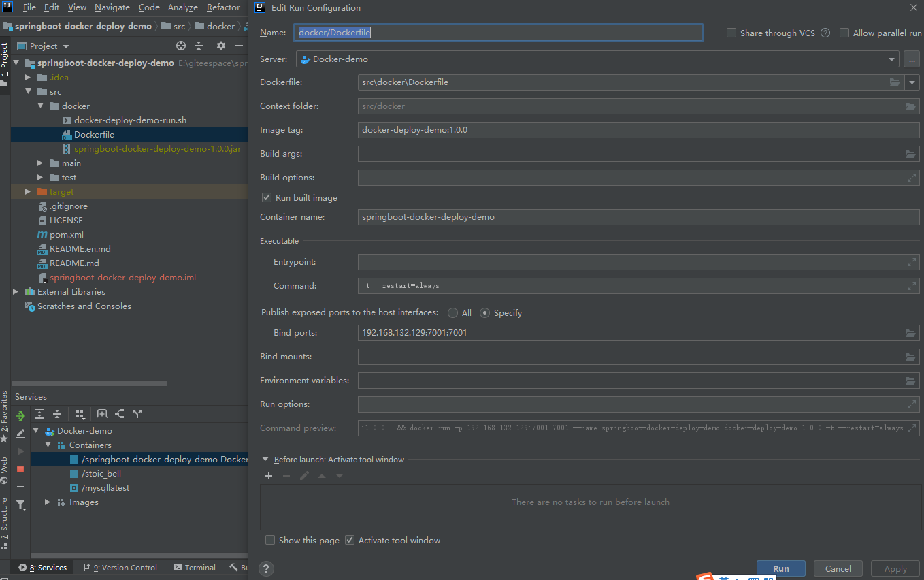Uncheck the Activate tool window checkbox

click(x=350, y=540)
